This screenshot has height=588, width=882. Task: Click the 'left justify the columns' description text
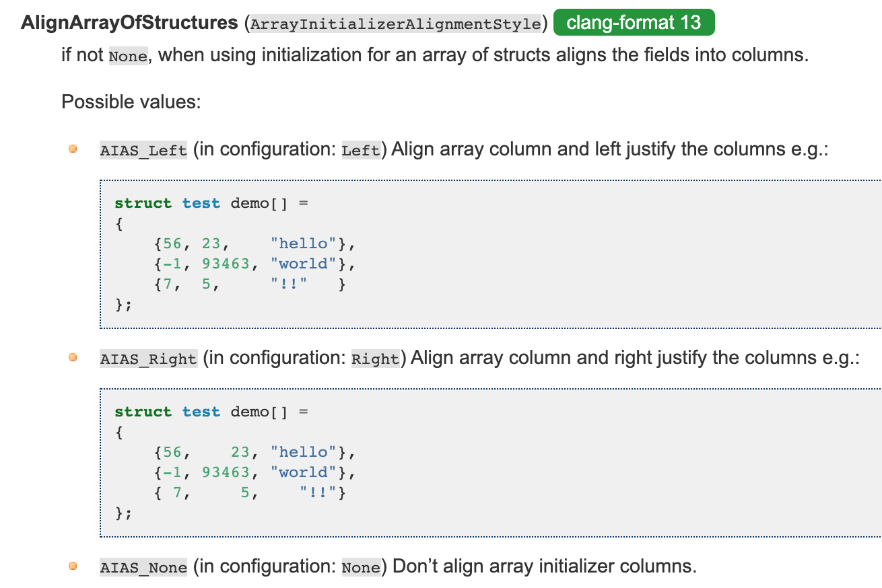[x=689, y=149]
